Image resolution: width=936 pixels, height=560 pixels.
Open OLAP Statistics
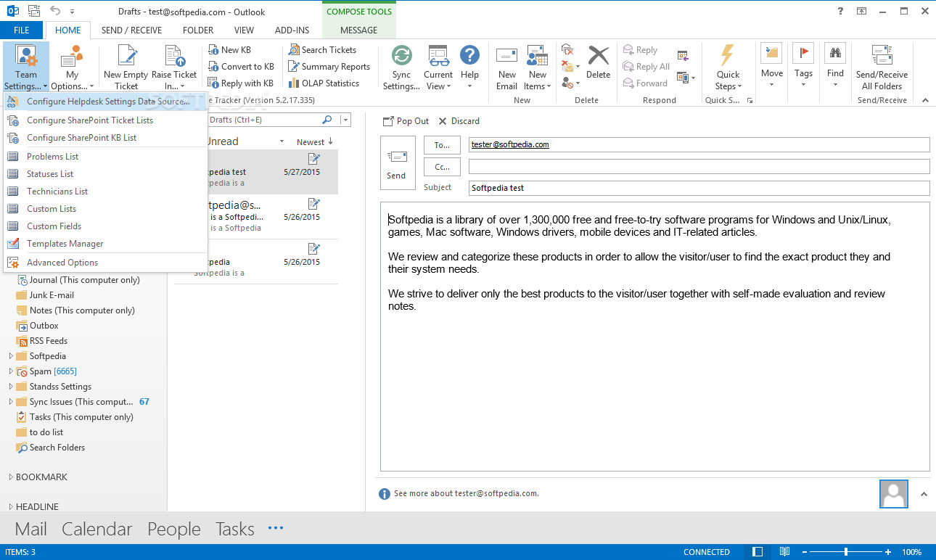324,83
